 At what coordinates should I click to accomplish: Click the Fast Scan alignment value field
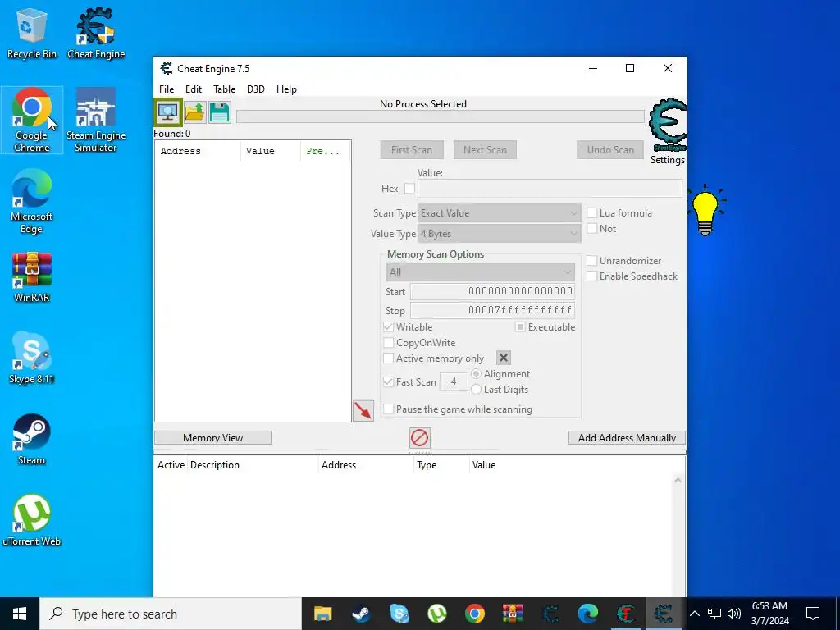click(x=454, y=382)
